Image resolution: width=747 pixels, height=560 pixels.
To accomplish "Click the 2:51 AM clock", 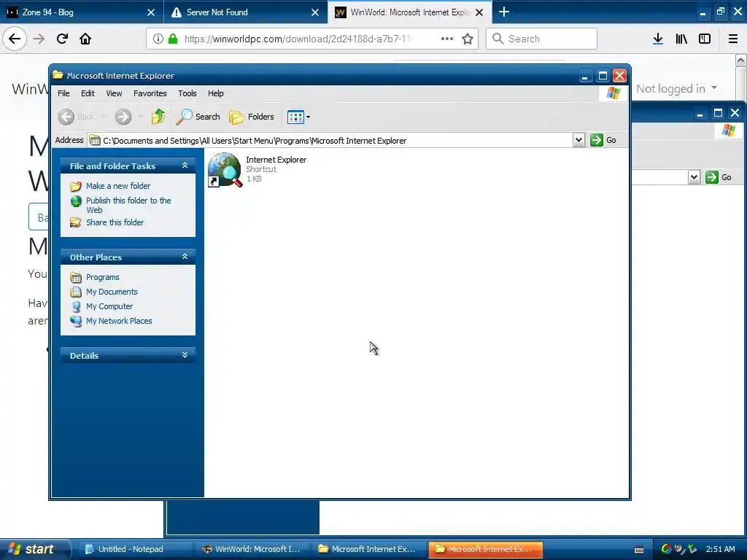I will coord(720,549).
